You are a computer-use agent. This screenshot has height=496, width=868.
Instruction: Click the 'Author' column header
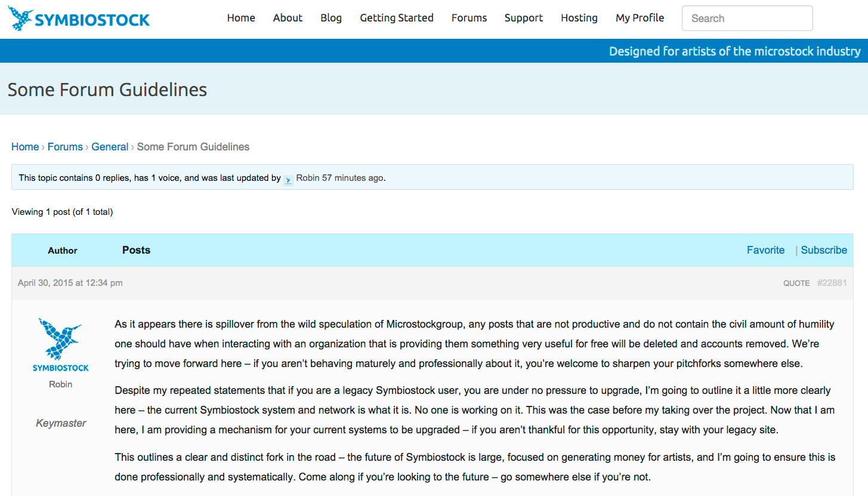point(63,251)
